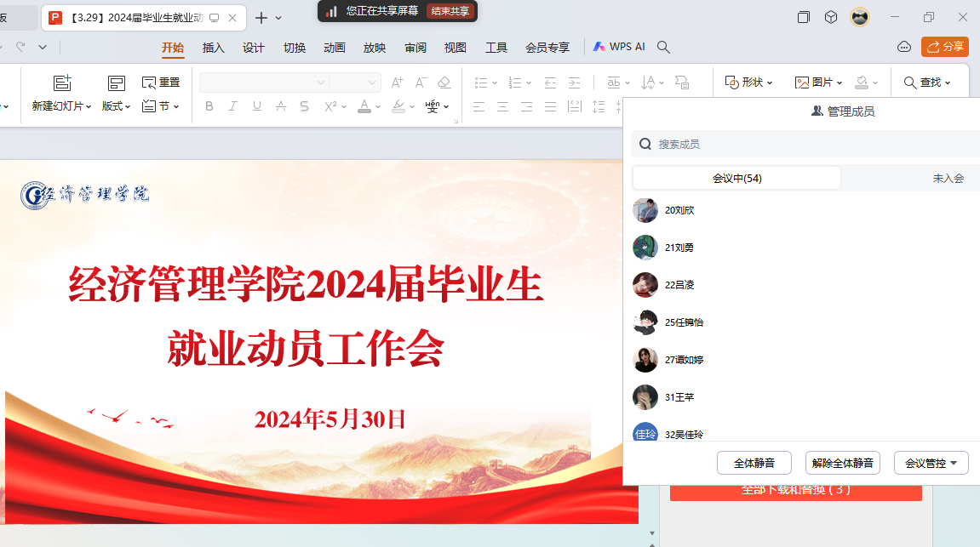Toggle the S text shadow button
Screen dimensions: 980x547
(304, 106)
